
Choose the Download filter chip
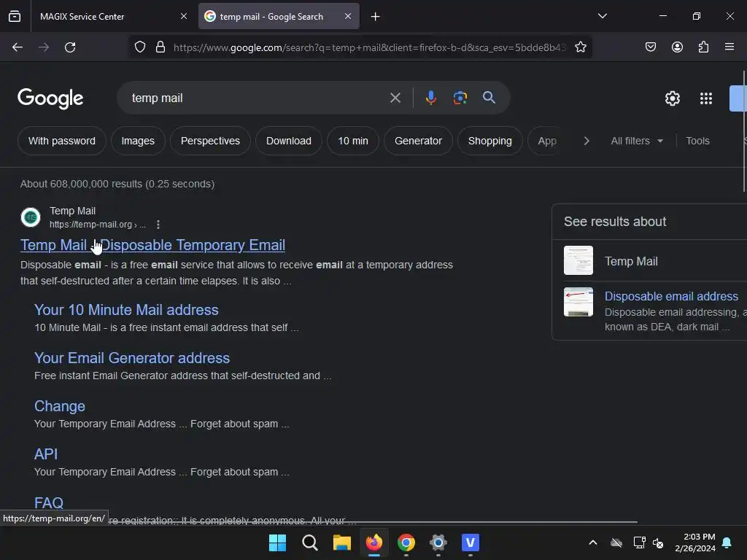(289, 141)
